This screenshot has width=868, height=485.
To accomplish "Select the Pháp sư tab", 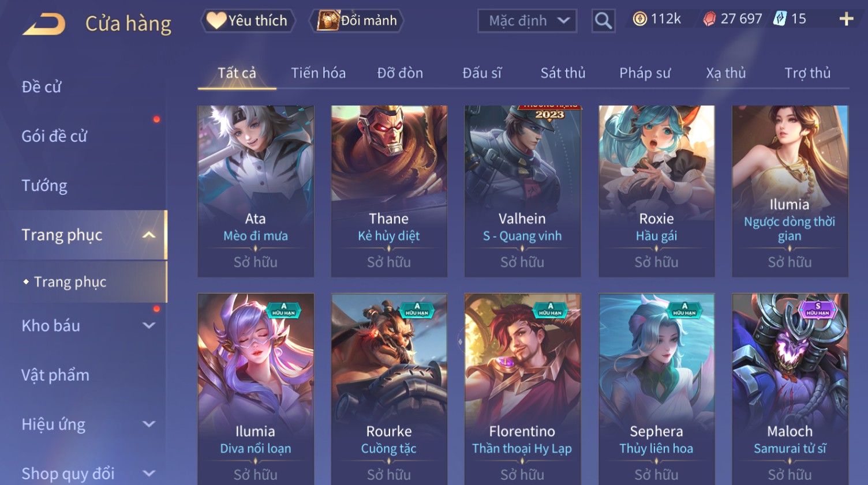I will (x=645, y=73).
